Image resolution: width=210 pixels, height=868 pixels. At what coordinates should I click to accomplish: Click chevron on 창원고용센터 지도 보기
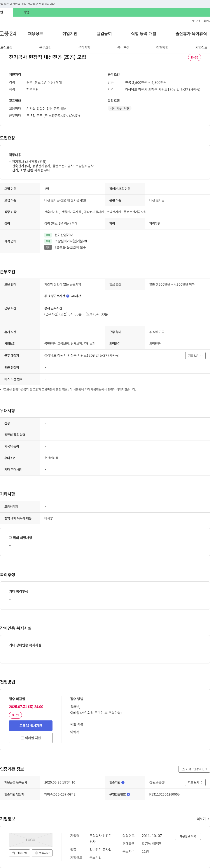click(x=202, y=782)
